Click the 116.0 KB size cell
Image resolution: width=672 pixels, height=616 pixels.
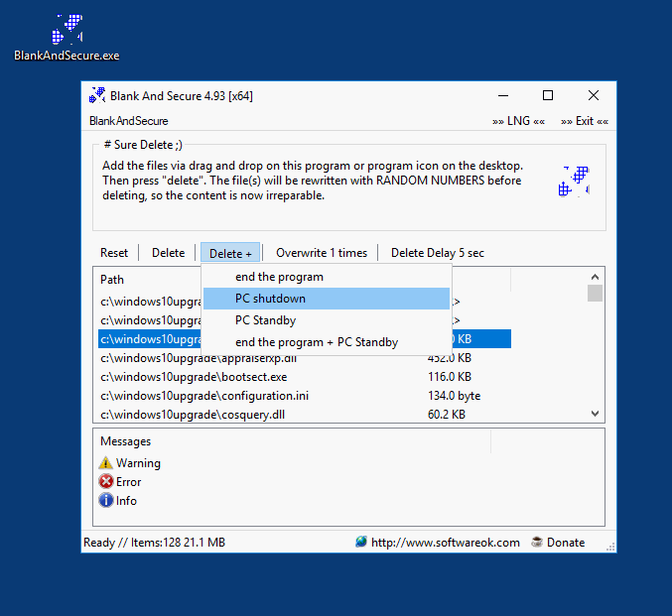pos(449,377)
